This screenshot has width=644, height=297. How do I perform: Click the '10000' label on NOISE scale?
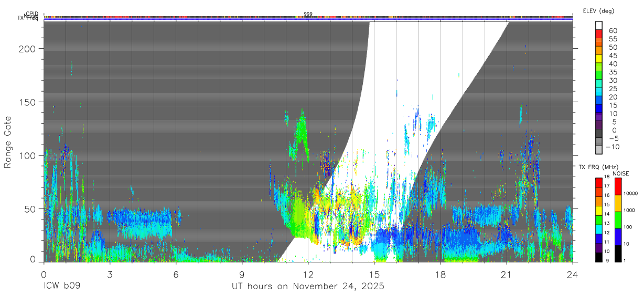coord(631,194)
